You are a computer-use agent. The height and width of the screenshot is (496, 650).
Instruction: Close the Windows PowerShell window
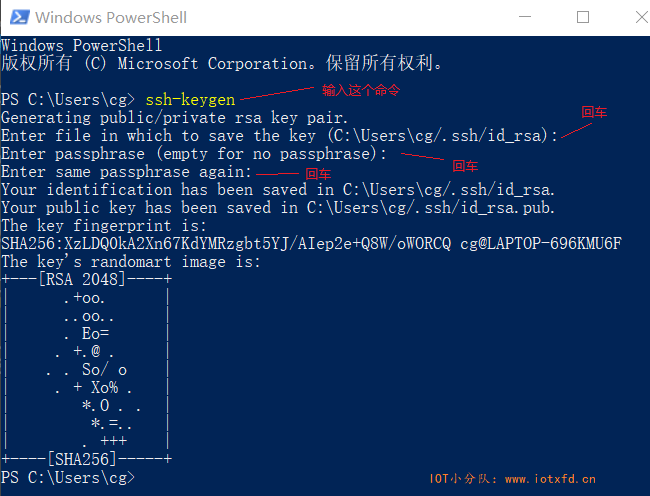(x=641, y=17)
